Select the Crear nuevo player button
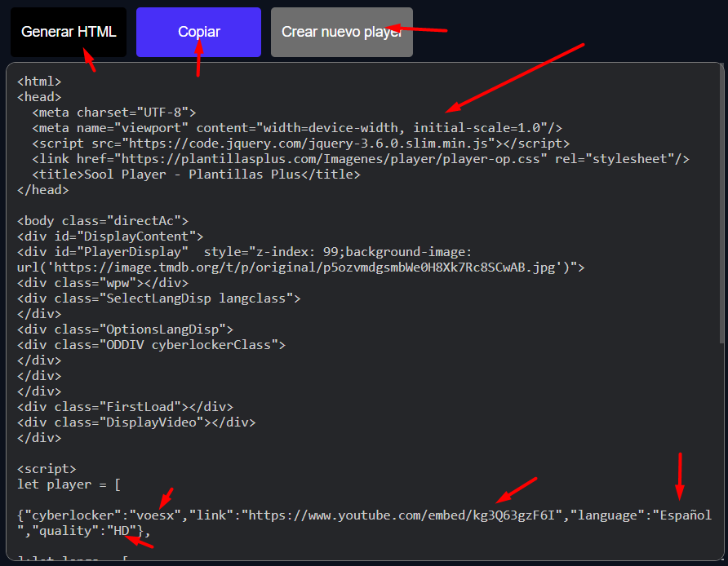Viewport: 728px width, 566px height. (x=342, y=32)
